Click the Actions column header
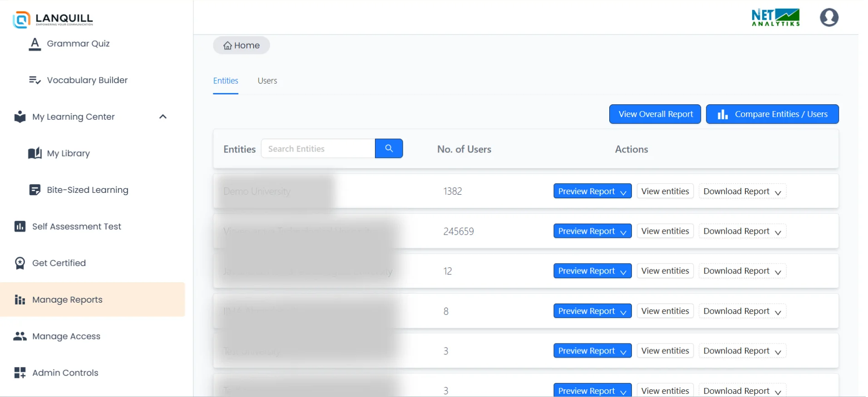868x397 pixels. click(x=631, y=149)
